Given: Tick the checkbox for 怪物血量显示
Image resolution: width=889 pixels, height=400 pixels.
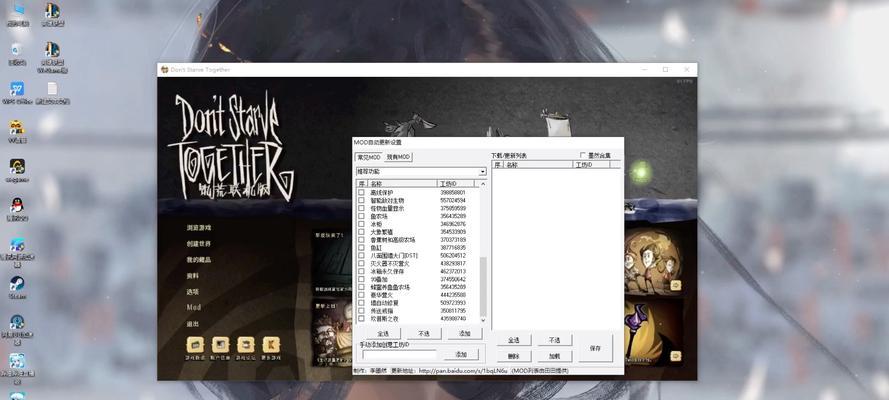Looking at the screenshot, I should point(361,208).
